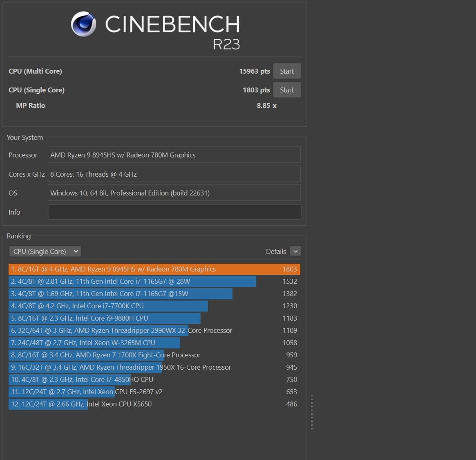Select the Ryzen 9 8945HS ranking entry
The image size is (476, 460).
pos(154,269)
